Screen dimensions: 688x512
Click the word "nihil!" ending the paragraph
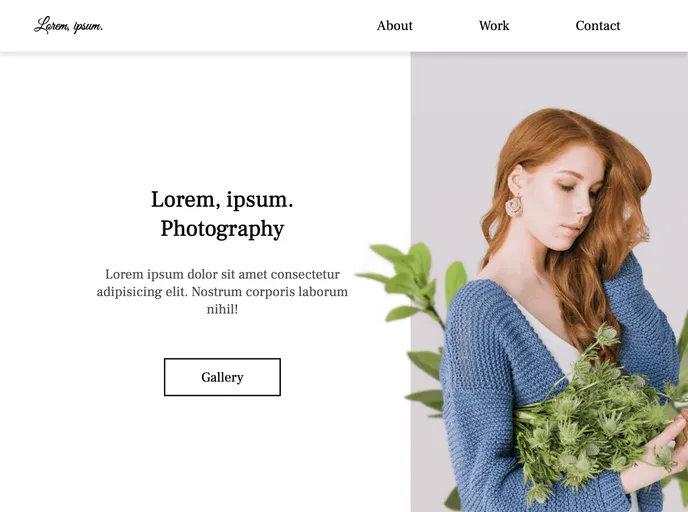coord(222,309)
